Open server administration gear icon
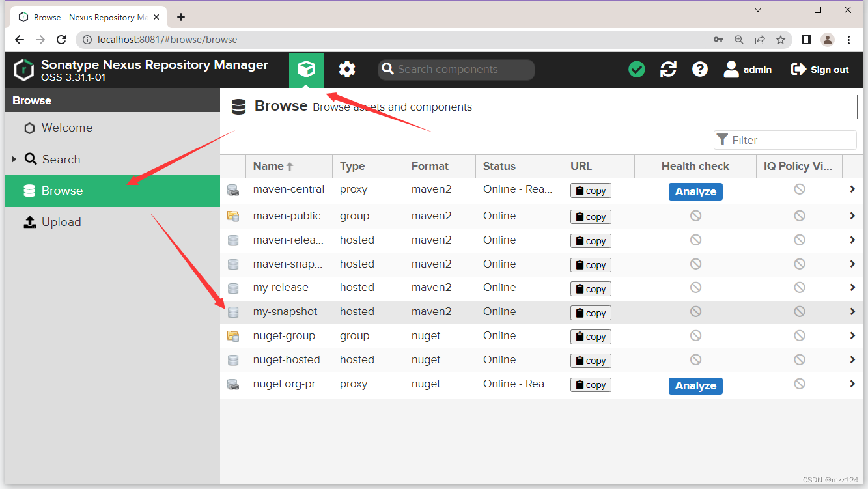868x489 pixels. point(347,70)
